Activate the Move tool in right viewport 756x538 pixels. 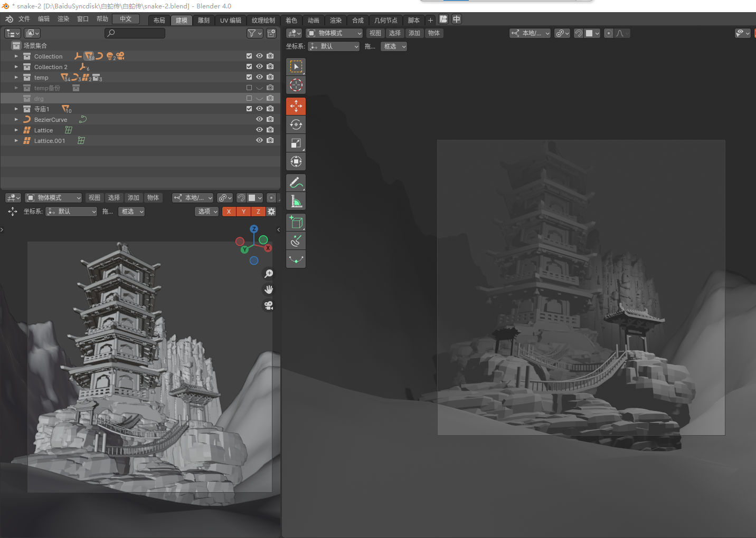click(x=296, y=106)
